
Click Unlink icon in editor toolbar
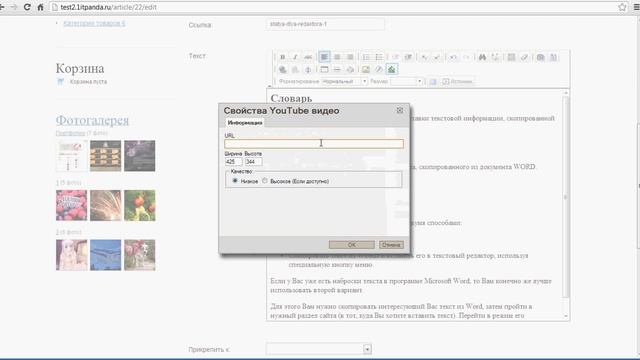[x=295, y=69]
